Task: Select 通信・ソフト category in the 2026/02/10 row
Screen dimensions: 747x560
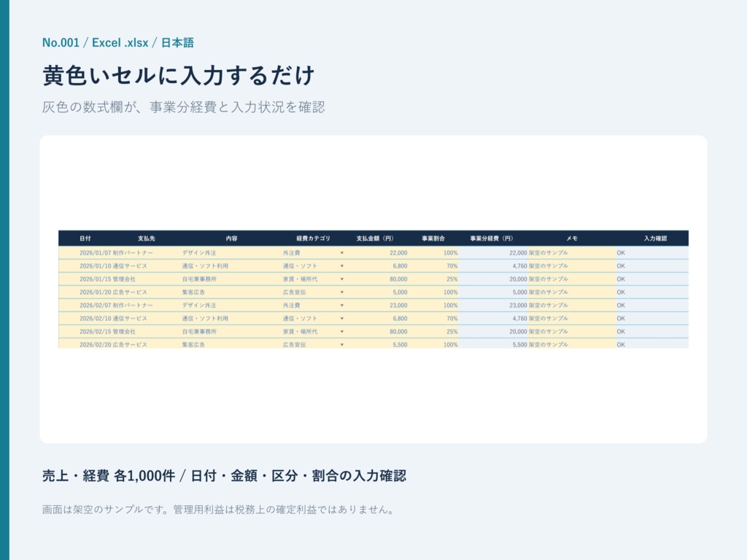Action: click(300, 319)
